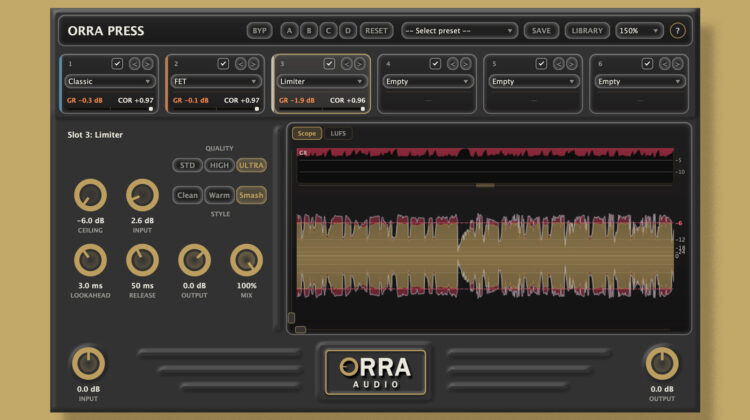750x420 pixels.
Task: Click slot 5's right arrow icon
Action: tap(572, 64)
